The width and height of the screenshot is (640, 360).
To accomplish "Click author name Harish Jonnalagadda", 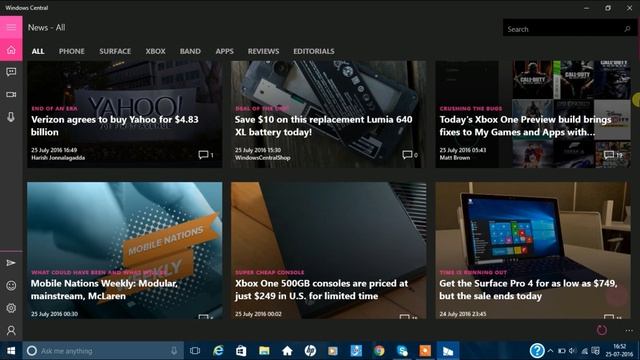I will point(58,158).
